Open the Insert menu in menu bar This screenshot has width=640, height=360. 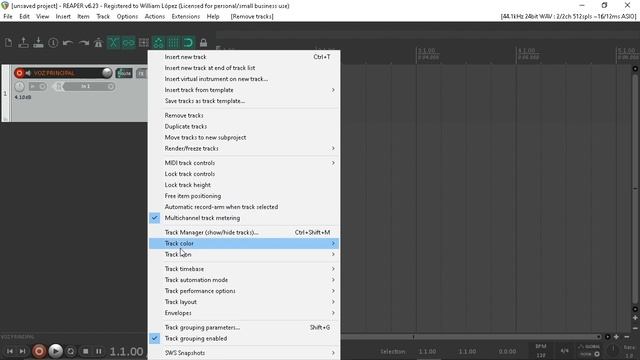tap(63, 16)
